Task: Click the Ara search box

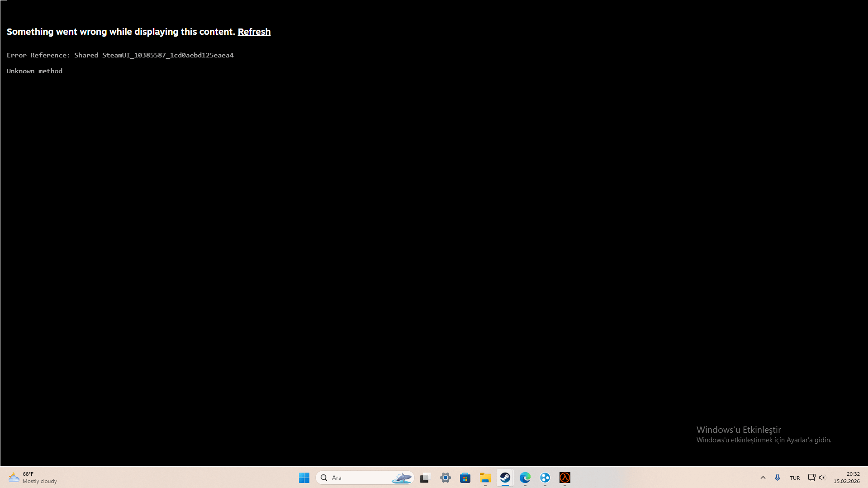Action: point(353,478)
